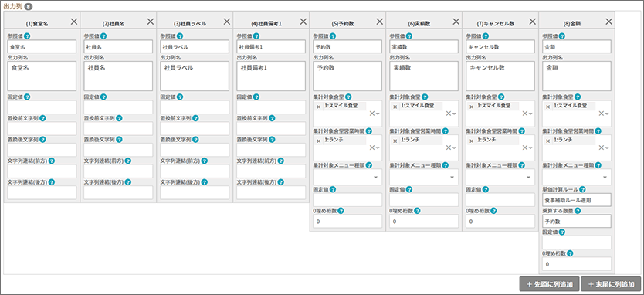
Task: Show help for 置換前文字列 in 食堂名 column
Action: (x=42, y=118)
